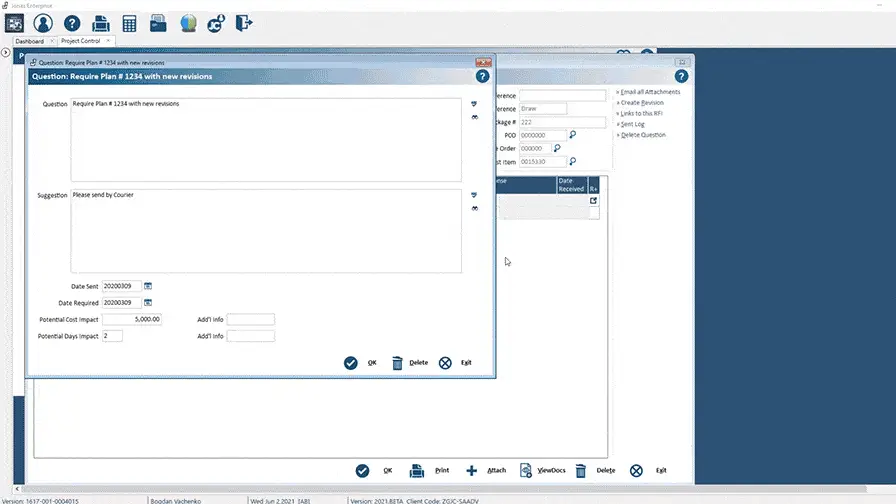The height and width of the screenshot is (504, 896).
Task: Click the binoculars icon beside Suggestion box
Action: pos(475,208)
